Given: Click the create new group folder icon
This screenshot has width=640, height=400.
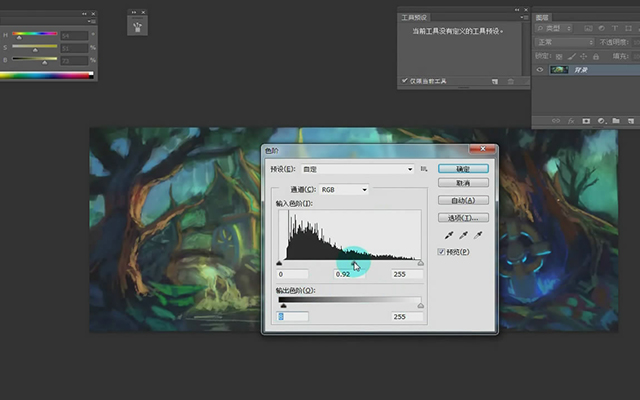Looking at the screenshot, I should 616,121.
